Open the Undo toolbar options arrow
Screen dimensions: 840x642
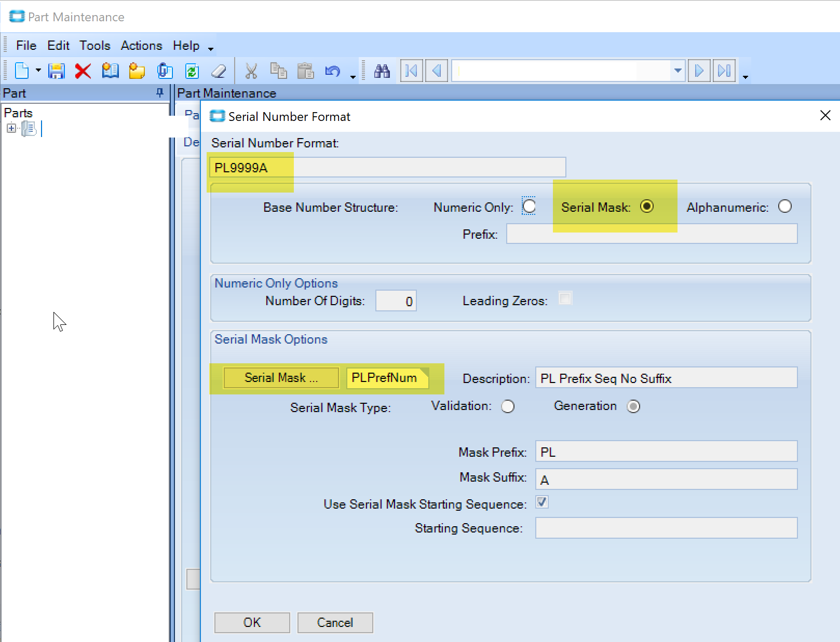(353, 76)
